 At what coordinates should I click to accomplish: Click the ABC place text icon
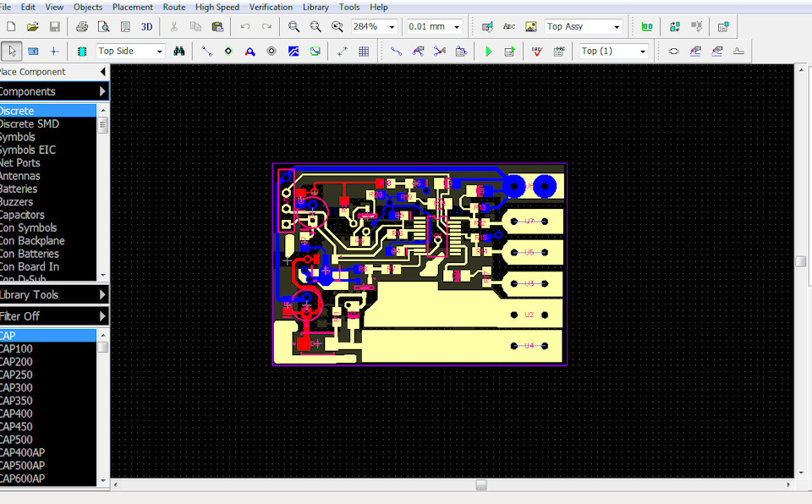click(509, 26)
